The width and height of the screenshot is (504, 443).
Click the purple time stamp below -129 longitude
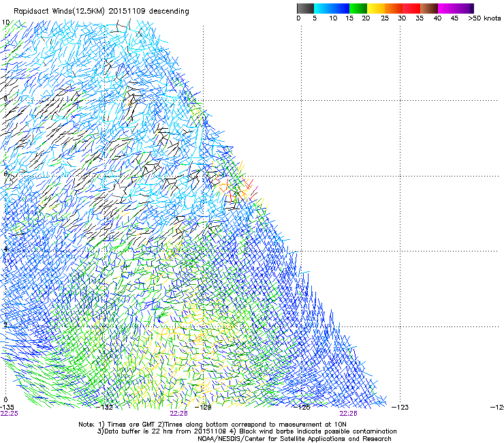pos(178,414)
